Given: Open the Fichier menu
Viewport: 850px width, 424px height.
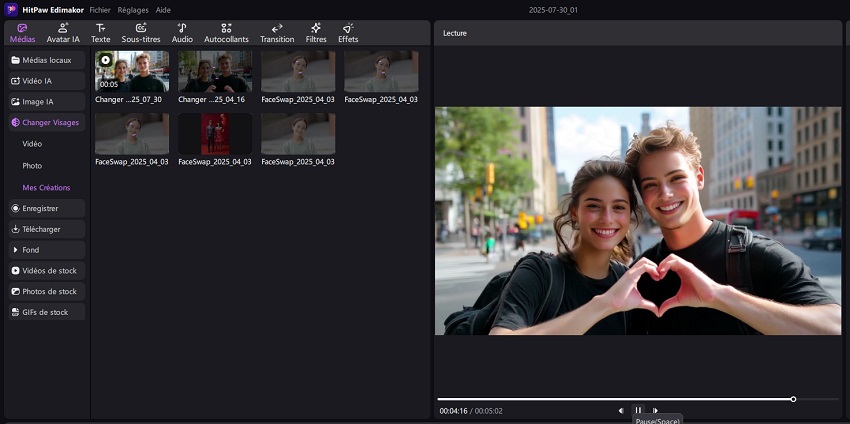Looking at the screenshot, I should point(100,9).
